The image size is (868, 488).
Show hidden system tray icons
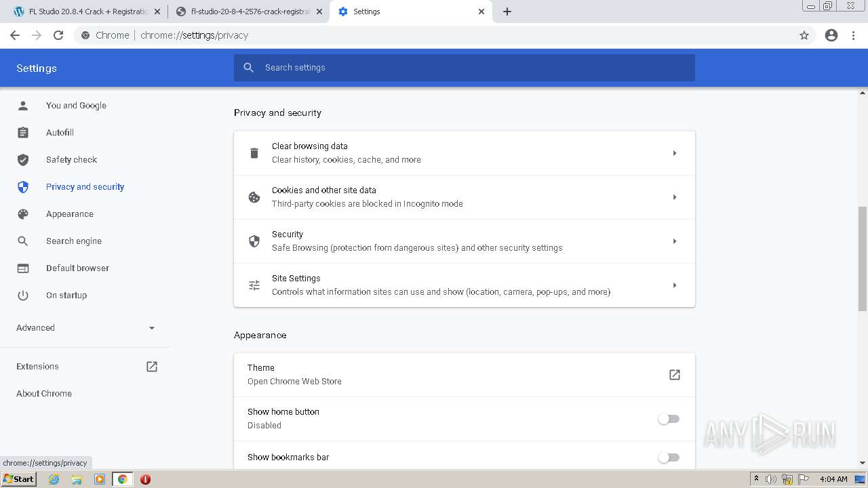756,479
